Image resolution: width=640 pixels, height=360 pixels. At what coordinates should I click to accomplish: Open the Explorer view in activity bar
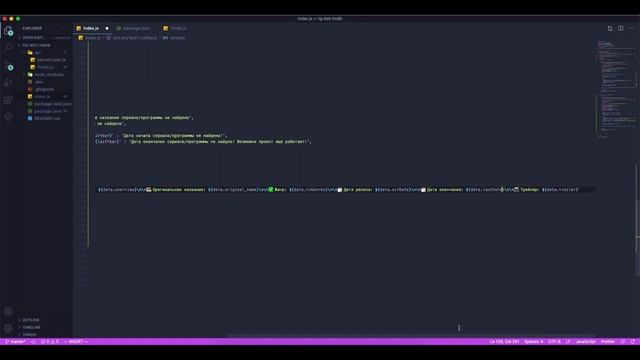pyautogui.click(x=8, y=31)
